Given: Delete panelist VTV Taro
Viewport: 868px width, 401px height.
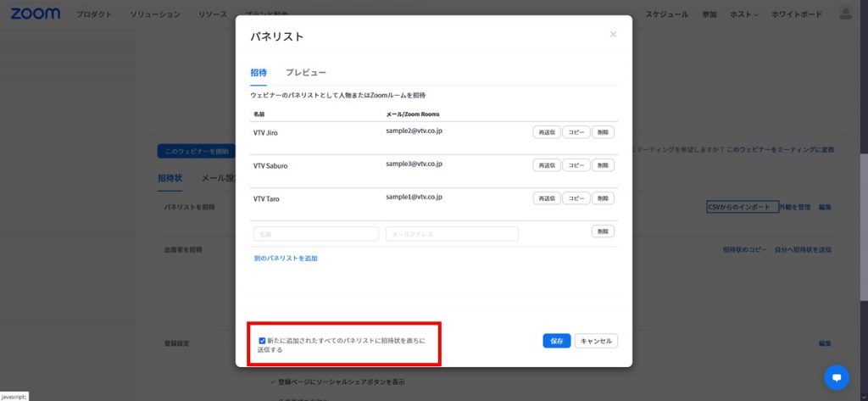Looking at the screenshot, I should pos(603,198).
